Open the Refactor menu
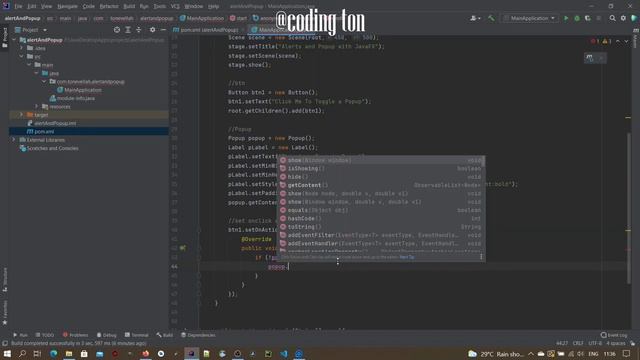This screenshot has width=640, height=360. (109, 7)
